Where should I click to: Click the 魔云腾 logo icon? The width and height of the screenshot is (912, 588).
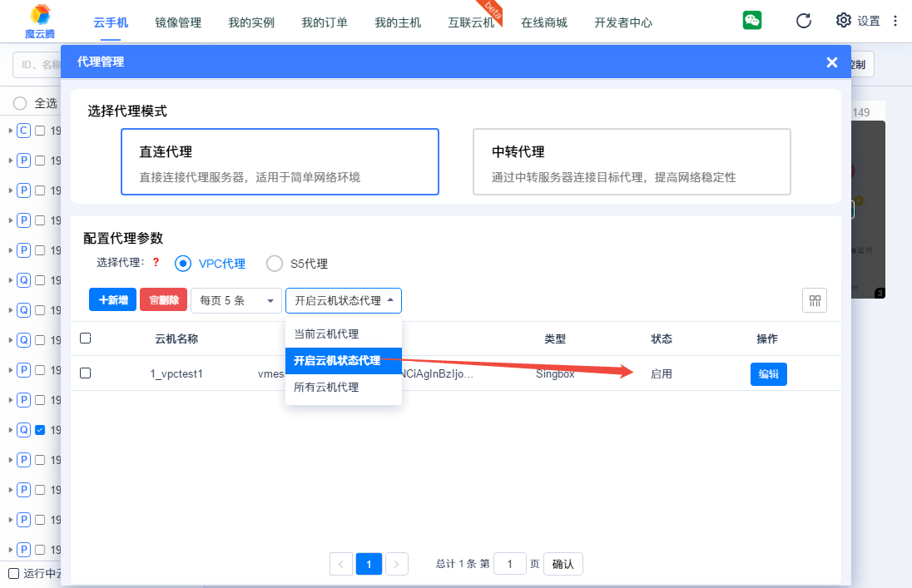40,16
